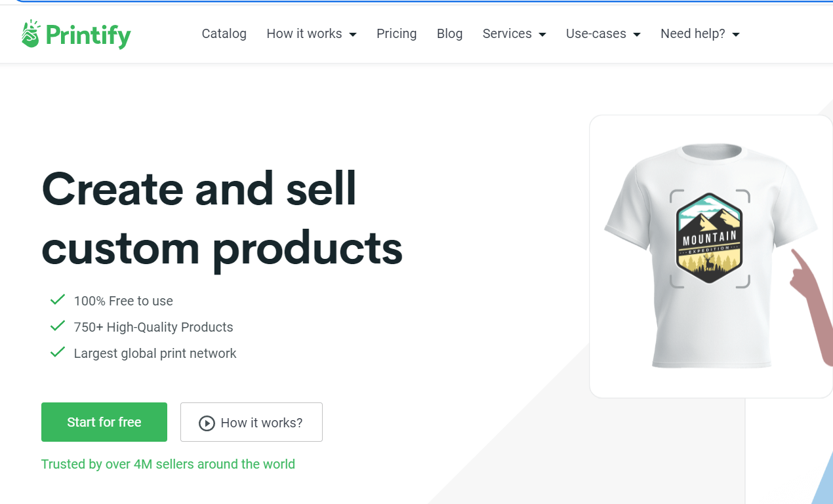The width and height of the screenshot is (833, 504).
Task: Click the Printify logo icon
Action: point(31,33)
